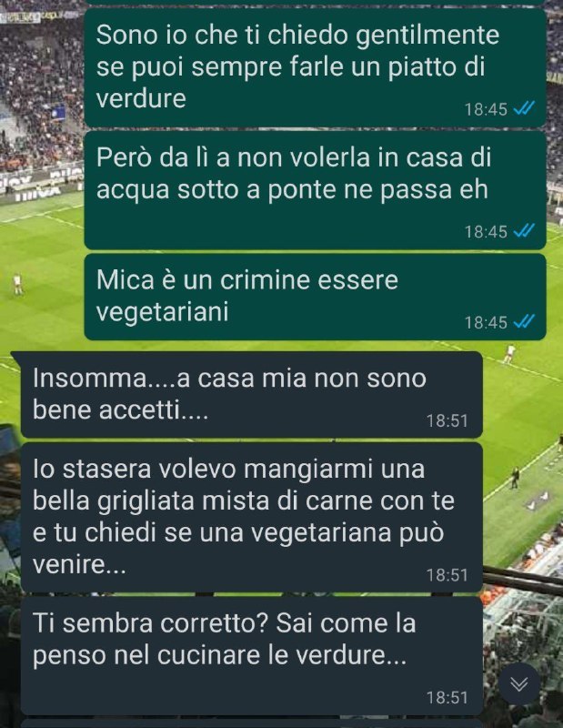Select message 'Mica è un crimine essere vegetariani'

(x=315, y=297)
